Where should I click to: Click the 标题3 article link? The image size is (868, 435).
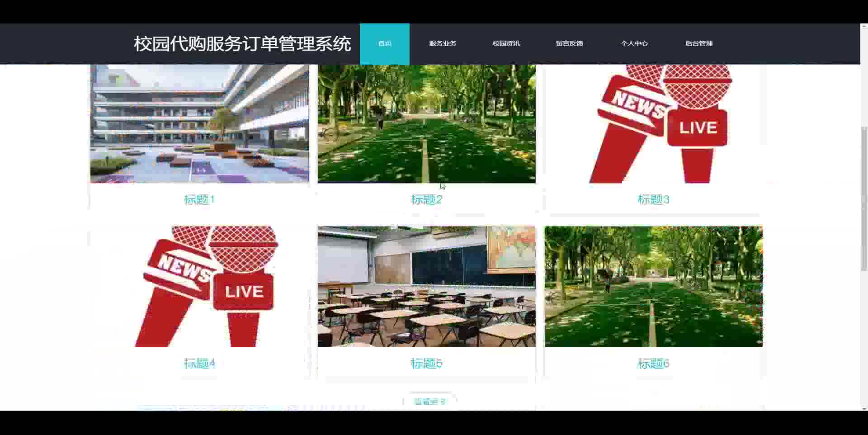pyautogui.click(x=653, y=199)
